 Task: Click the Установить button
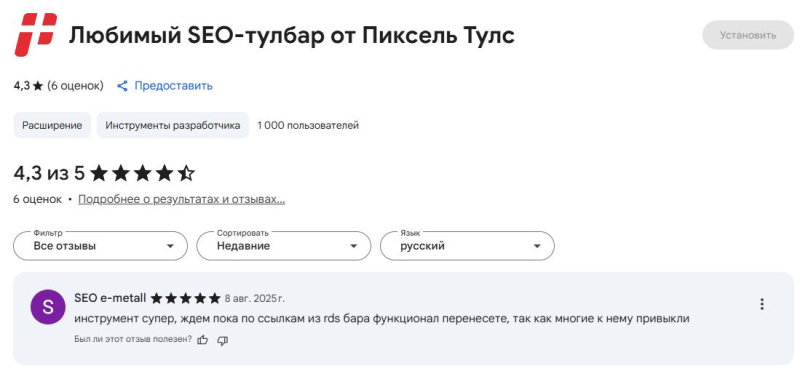(x=748, y=35)
